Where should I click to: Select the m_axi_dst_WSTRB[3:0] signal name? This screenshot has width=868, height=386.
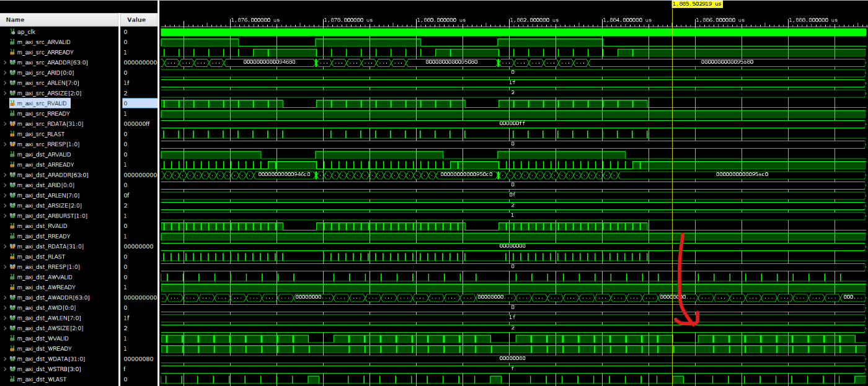point(48,369)
